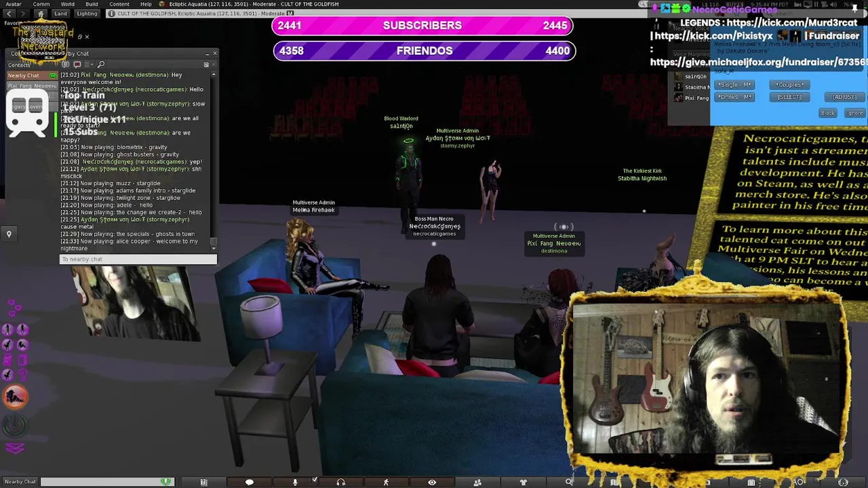The width and height of the screenshot is (868, 488).
Task: Click the orange avatar HUD icon on left
Action: pyautogui.click(x=15, y=397)
